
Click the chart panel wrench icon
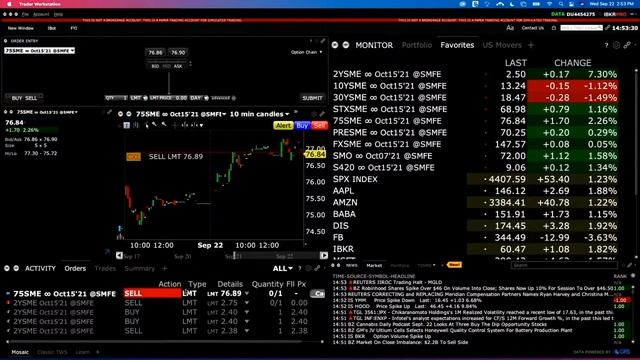point(322,114)
